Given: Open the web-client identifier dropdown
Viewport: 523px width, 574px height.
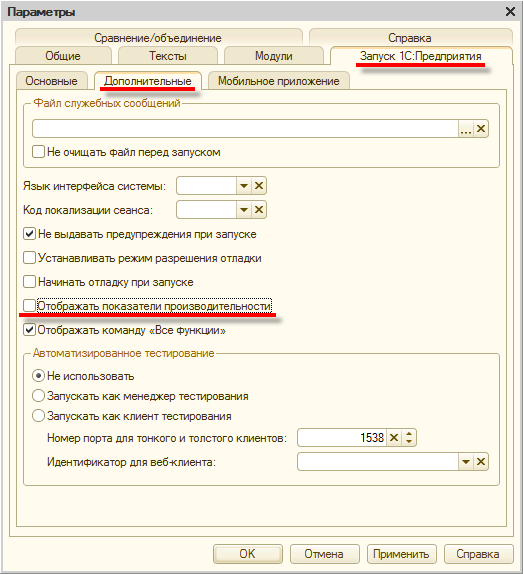Looking at the screenshot, I should (466, 462).
